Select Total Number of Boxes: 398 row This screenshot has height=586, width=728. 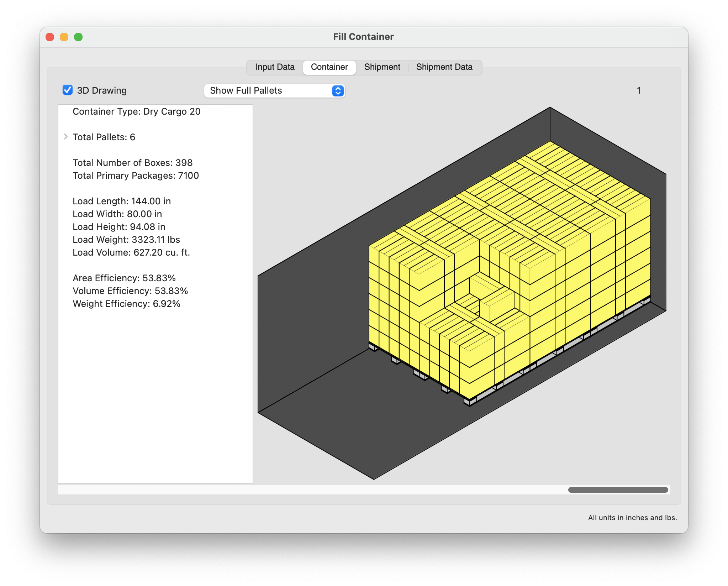[x=155, y=163]
